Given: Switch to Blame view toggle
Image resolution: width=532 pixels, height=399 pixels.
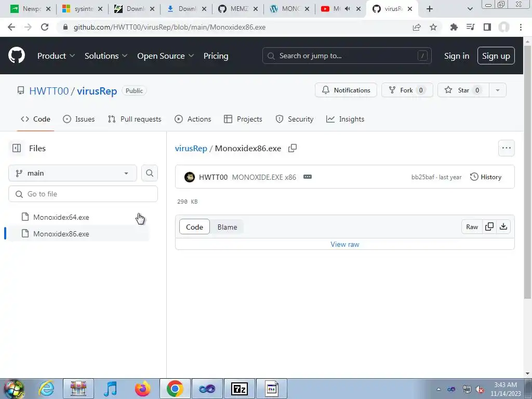Looking at the screenshot, I should coord(228,227).
